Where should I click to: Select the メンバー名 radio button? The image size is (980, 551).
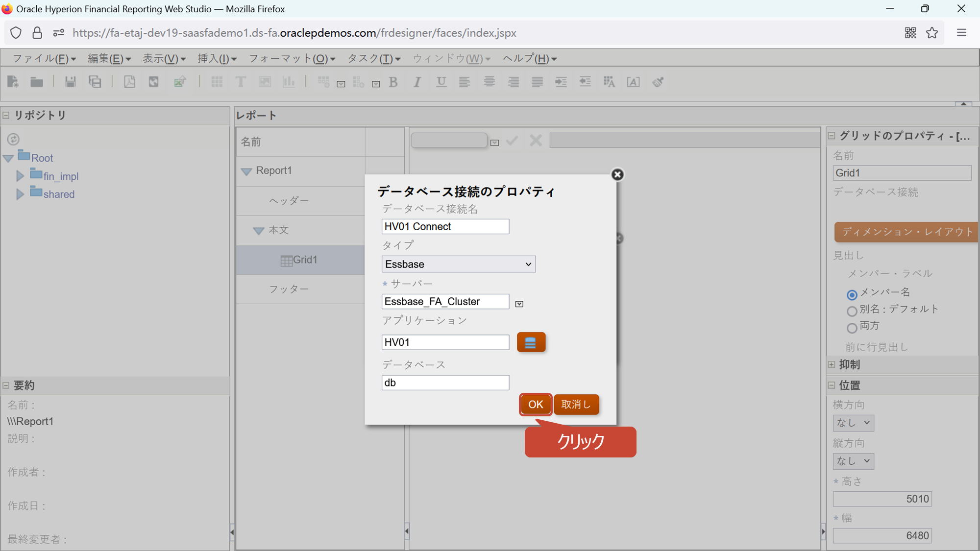(852, 294)
